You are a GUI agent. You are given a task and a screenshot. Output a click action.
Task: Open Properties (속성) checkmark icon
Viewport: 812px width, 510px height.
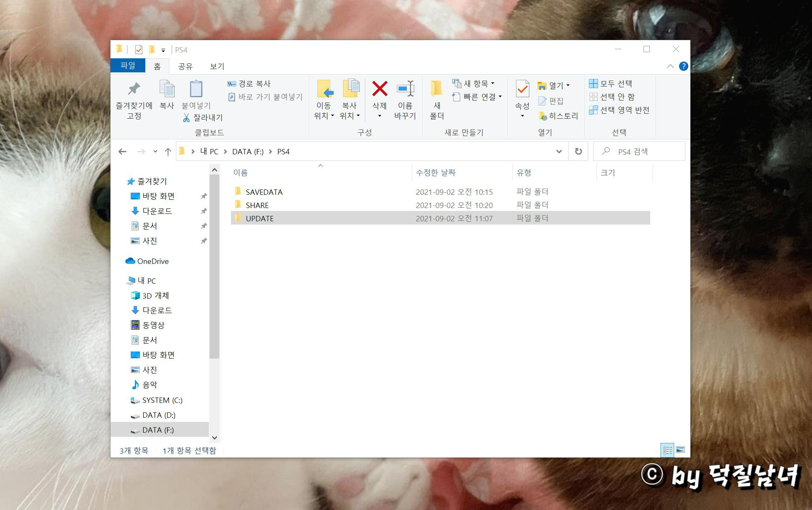pos(522,89)
